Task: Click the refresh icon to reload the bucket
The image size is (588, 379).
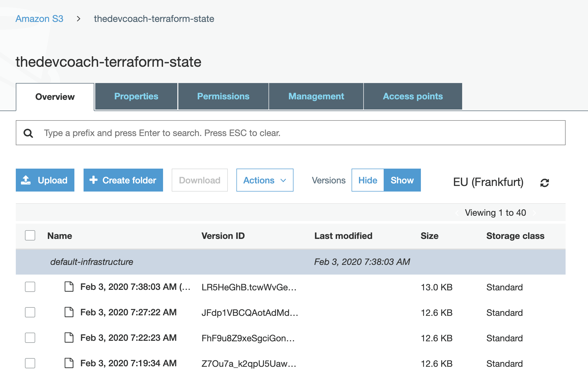Action: 544,183
